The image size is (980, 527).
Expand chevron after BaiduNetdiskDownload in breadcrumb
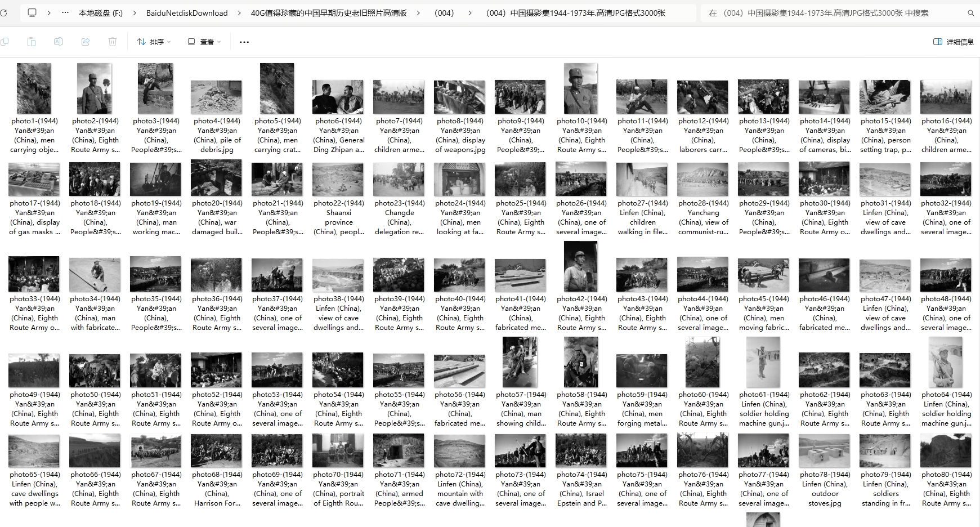pyautogui.click(x=239, y=12)
